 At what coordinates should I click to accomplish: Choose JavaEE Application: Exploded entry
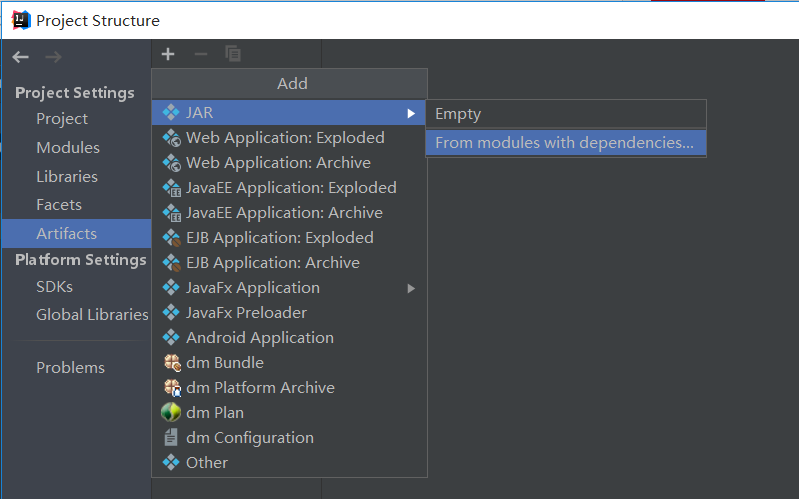[x=288, y=188]
